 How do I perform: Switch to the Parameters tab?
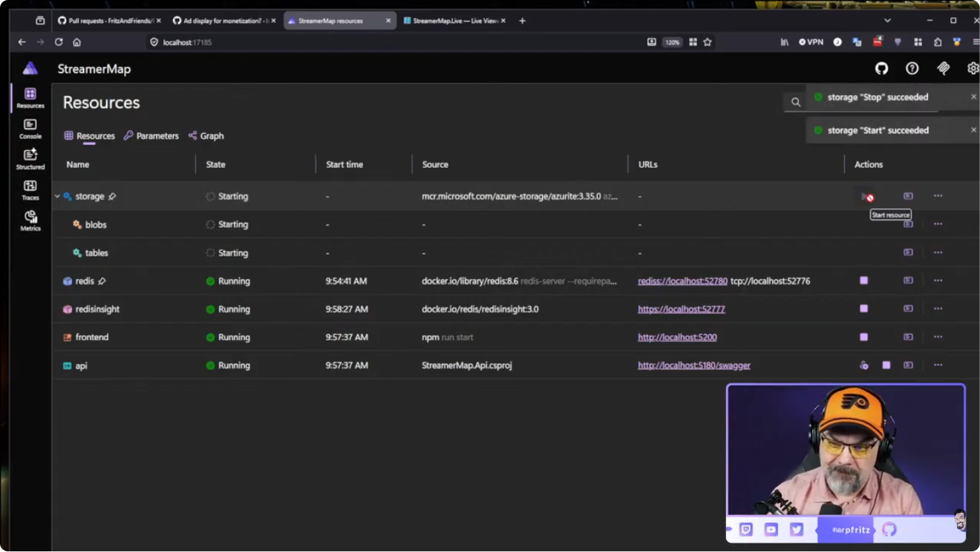pyautogui.click(x=152, y=136)
